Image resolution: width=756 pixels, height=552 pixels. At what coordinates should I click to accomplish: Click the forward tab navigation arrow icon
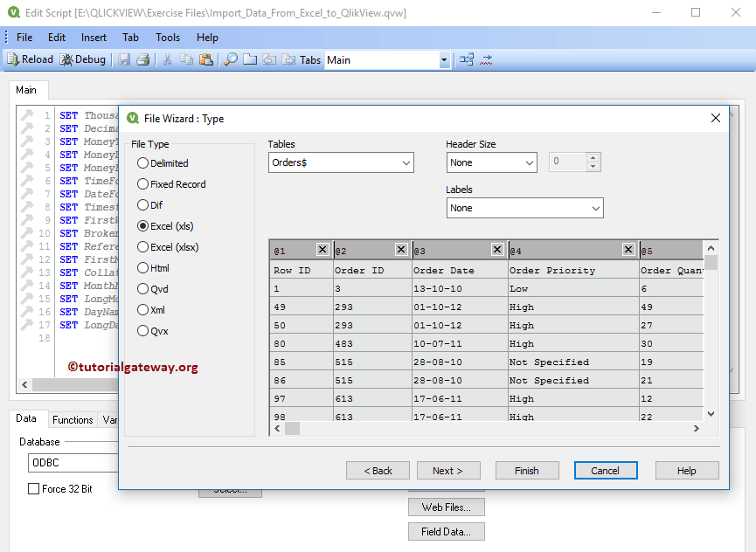coord(287,59)
